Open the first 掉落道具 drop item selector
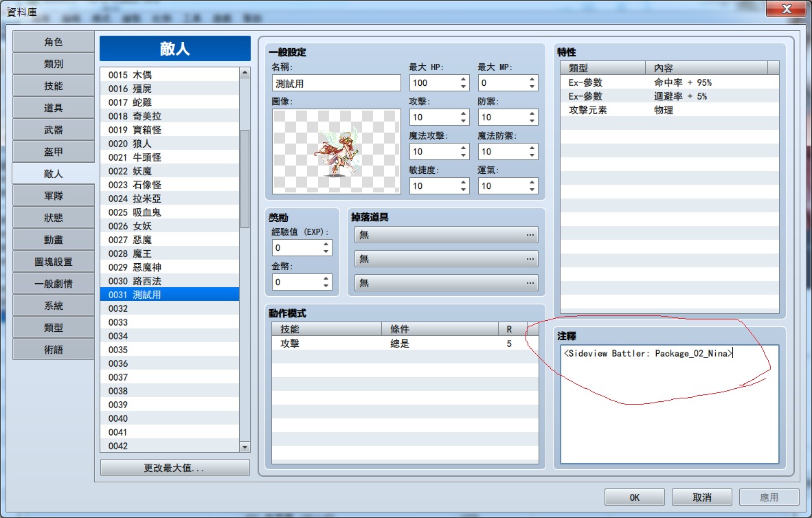 (x=447, y=235)
